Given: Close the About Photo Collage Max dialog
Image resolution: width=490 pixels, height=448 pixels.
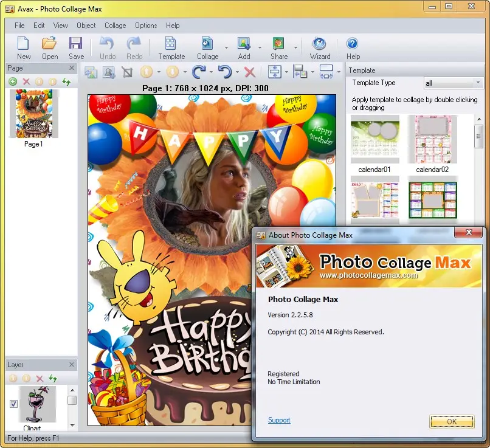Looking at the screenshot, I should pos(469,232).
